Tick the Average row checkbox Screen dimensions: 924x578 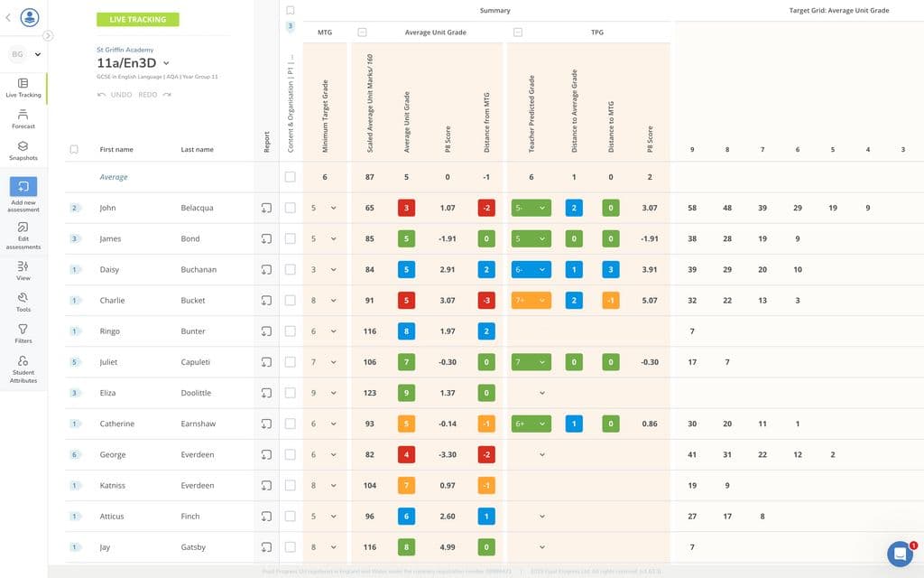290,177
